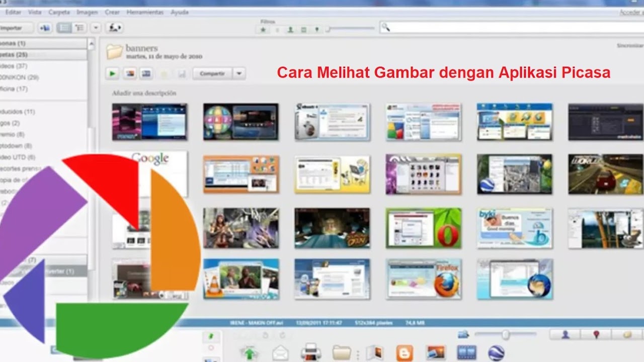Select the 00NIKON (29) folder
The width and height of the screenshot is (644, 362).
click(20, 77)
